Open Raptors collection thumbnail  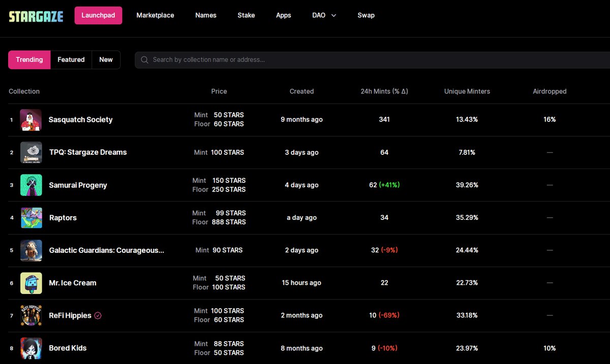(31, 218)
